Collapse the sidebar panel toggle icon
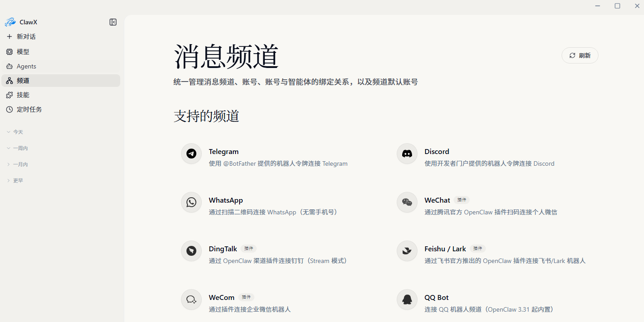644x322 pixels. point(113,22)
